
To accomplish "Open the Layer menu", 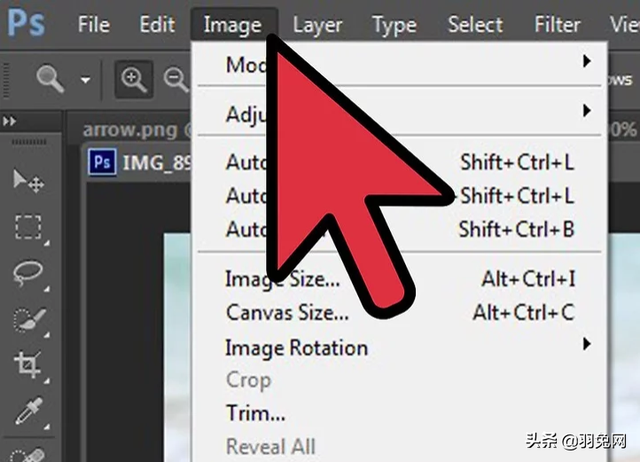I will pos(317,25).
